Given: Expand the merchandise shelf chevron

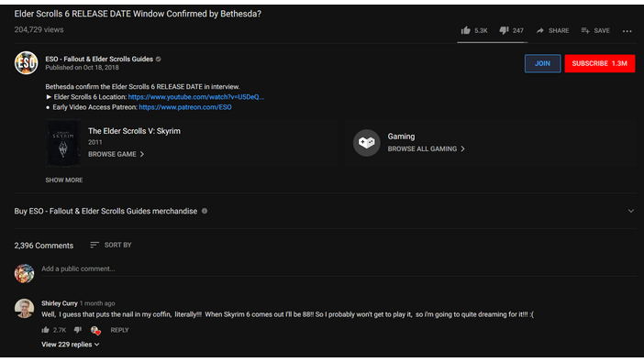Looking at the screenshot, I should coord(631,211).
